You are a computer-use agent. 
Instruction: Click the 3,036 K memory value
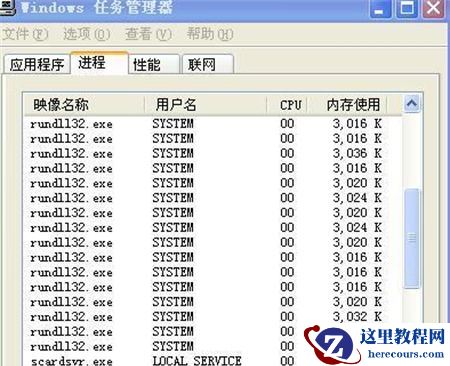click(357, 153)
